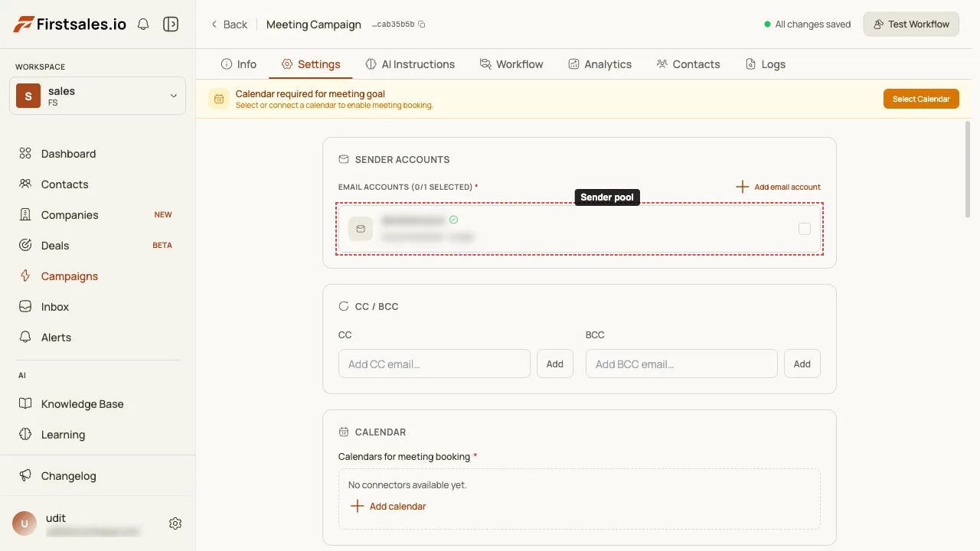
Task: Click Add button next to BCC field
Action: click(802, 364)
